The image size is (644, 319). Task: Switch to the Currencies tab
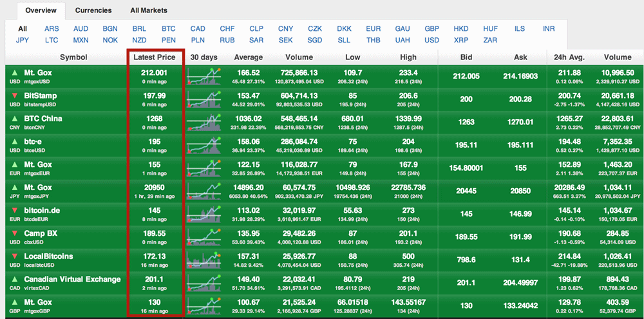93,10
